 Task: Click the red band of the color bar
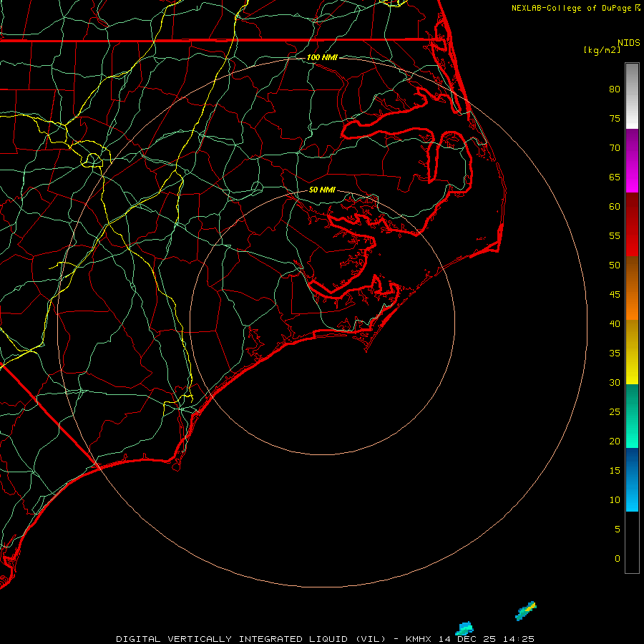(x=632, y=224)
